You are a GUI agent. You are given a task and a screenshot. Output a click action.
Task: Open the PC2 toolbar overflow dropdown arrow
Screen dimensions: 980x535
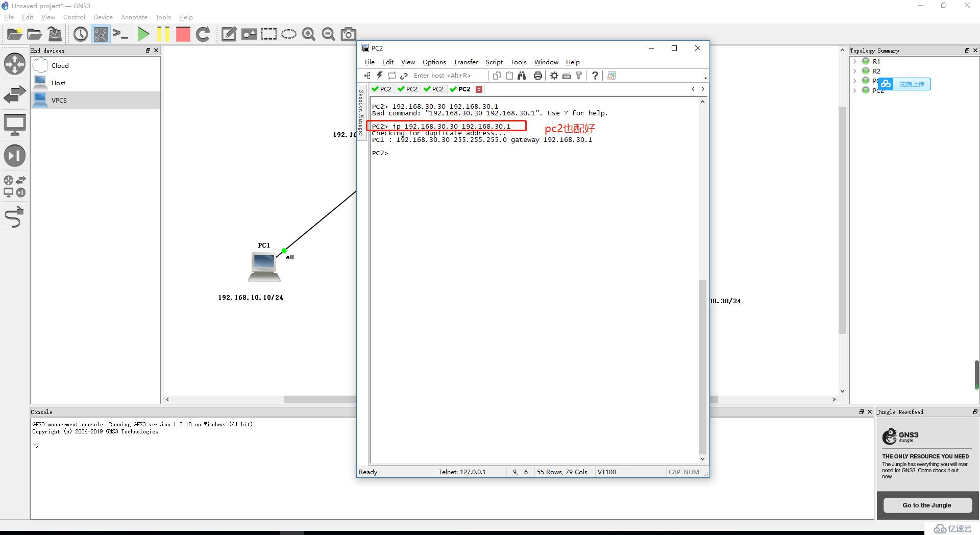[705, 78]
